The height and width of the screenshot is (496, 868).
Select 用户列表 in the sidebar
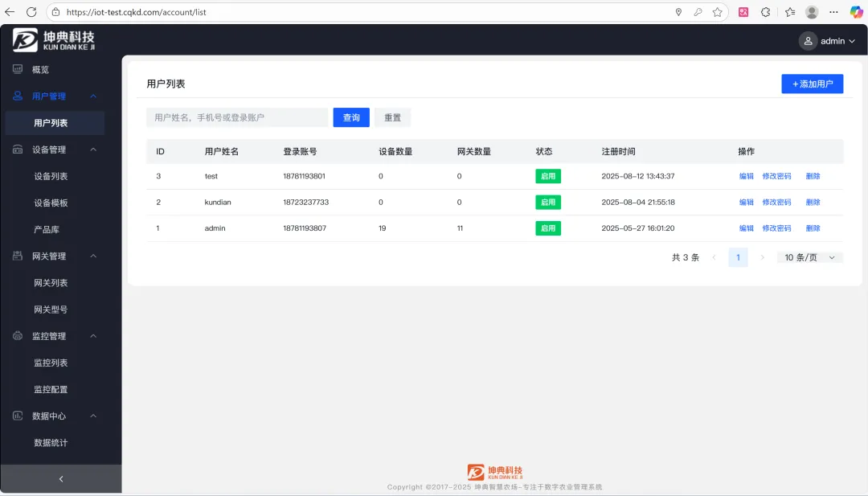click(x=55, y=123)
